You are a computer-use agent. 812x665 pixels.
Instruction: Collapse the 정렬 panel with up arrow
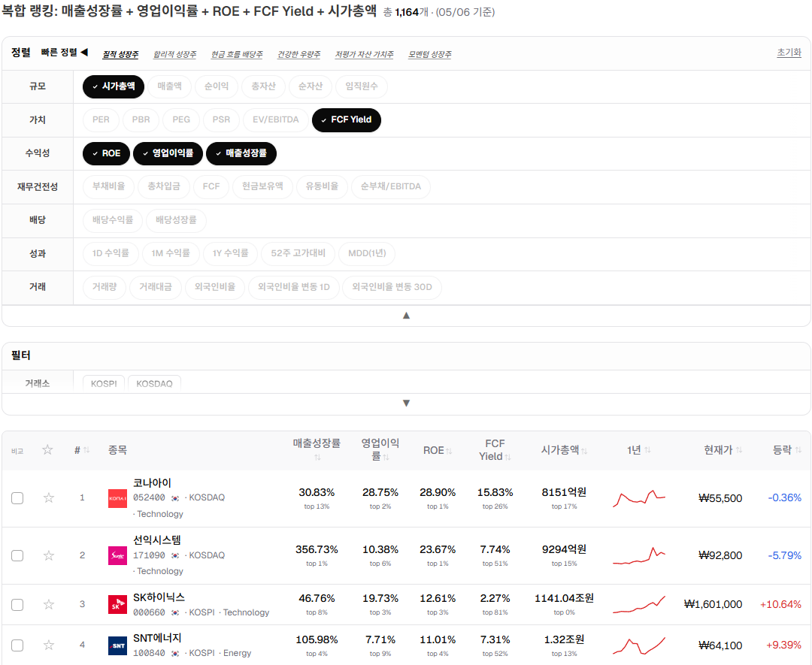[x=406, y=316]
